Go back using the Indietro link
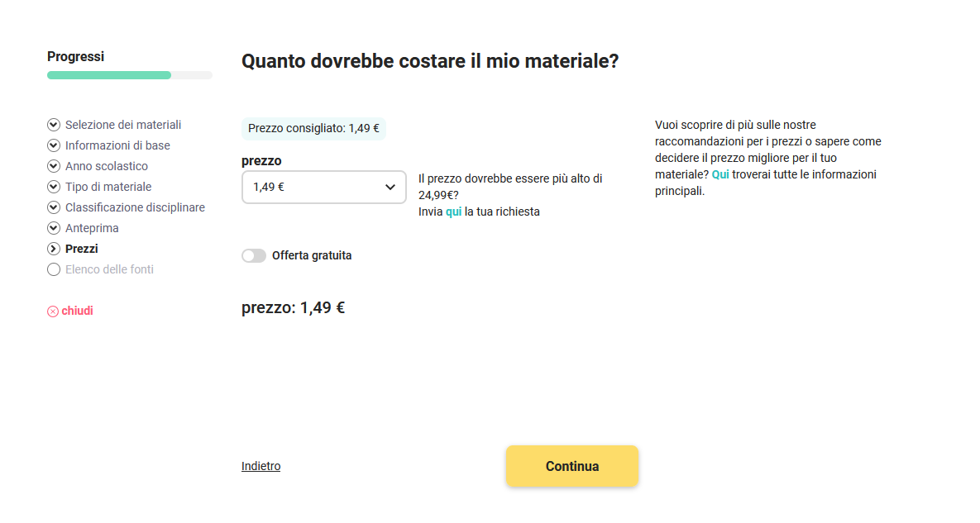Image resolution: width=980 pixels, height=523 pixels. point(261,466)
